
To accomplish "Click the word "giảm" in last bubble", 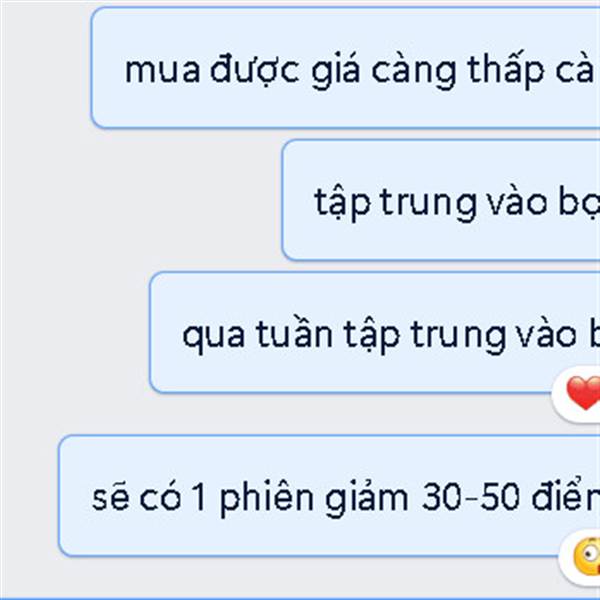I will (367, 498).
